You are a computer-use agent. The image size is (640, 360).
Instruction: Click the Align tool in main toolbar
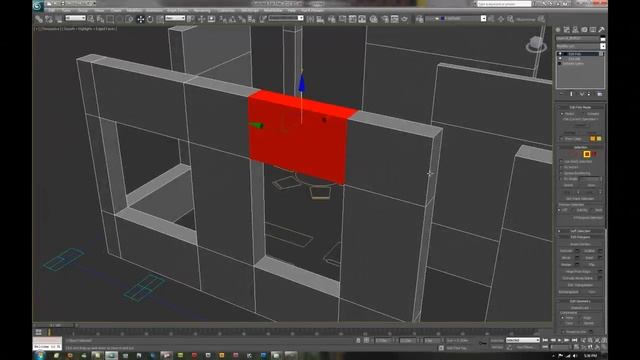pyautogui.click(x=320, y=19)
